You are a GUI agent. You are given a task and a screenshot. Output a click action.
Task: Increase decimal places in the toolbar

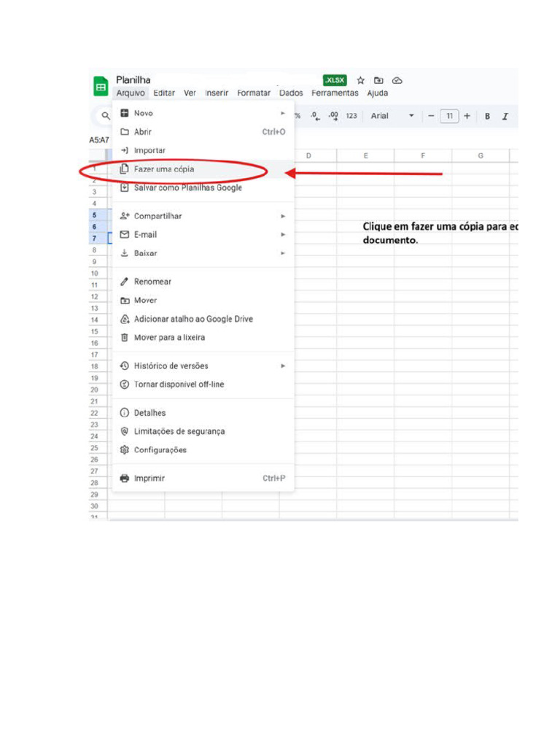click(x=333, y=116)
